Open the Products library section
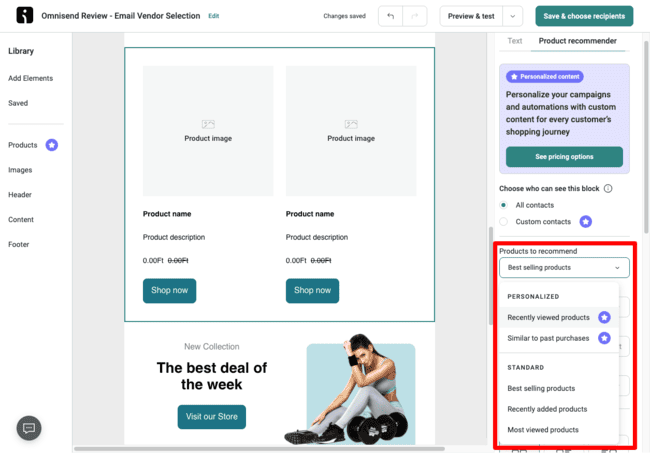 (23, 145)
